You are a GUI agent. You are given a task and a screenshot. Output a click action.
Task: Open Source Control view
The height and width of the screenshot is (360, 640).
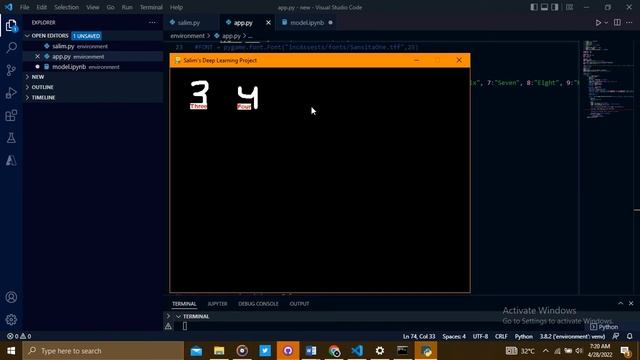click(x=11, y=70)
